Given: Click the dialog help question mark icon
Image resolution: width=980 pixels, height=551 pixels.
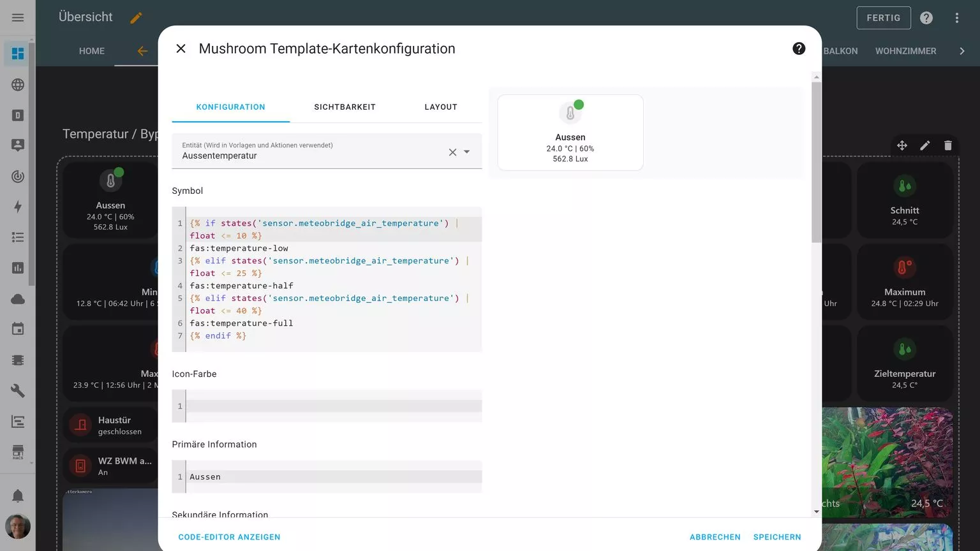Looking at the screenshot, I should (799, 48).
